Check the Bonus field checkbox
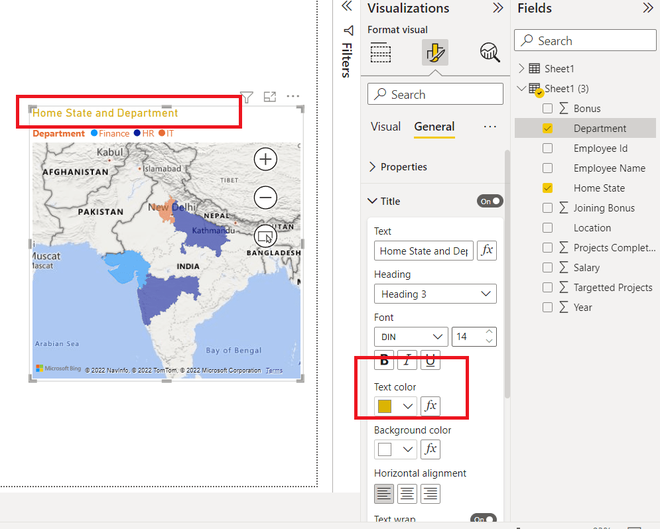Screen dimensions: 660x529 (x=547, y=109)
